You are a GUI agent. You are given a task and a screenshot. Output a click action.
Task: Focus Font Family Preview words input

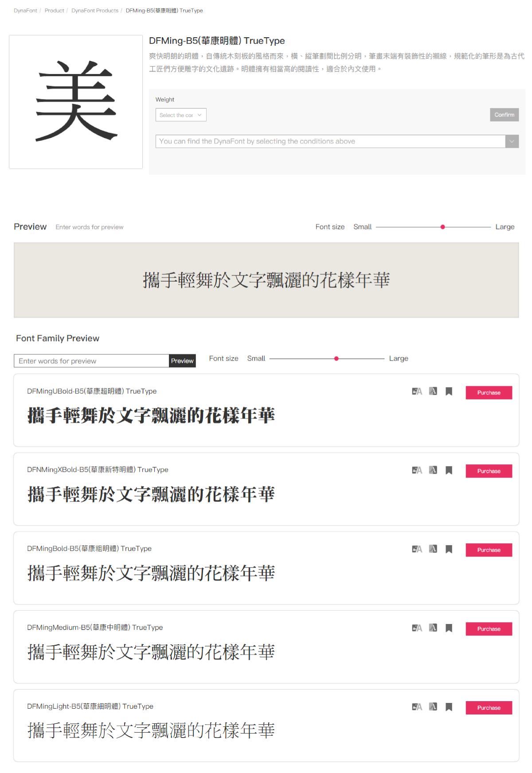[x=91, y=361]
